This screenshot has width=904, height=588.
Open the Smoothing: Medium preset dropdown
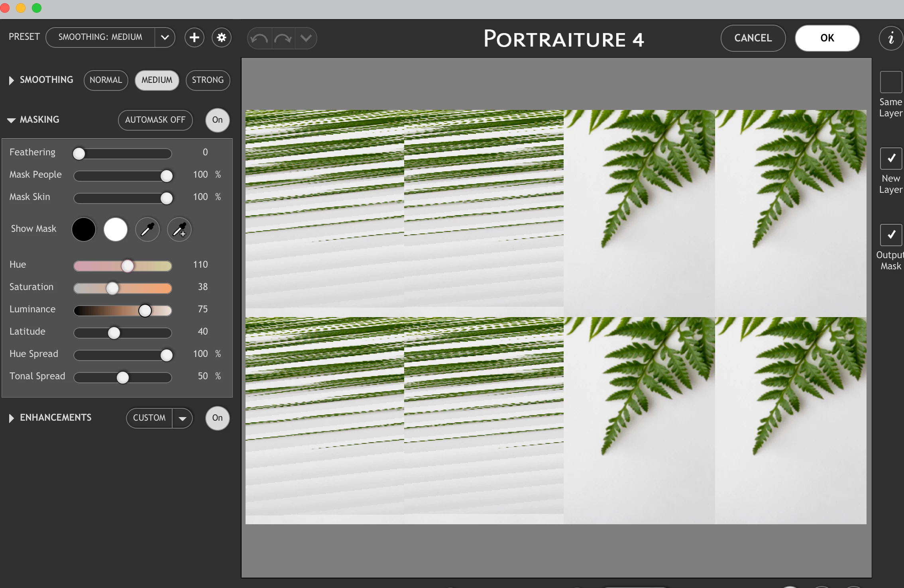point(165,37)
